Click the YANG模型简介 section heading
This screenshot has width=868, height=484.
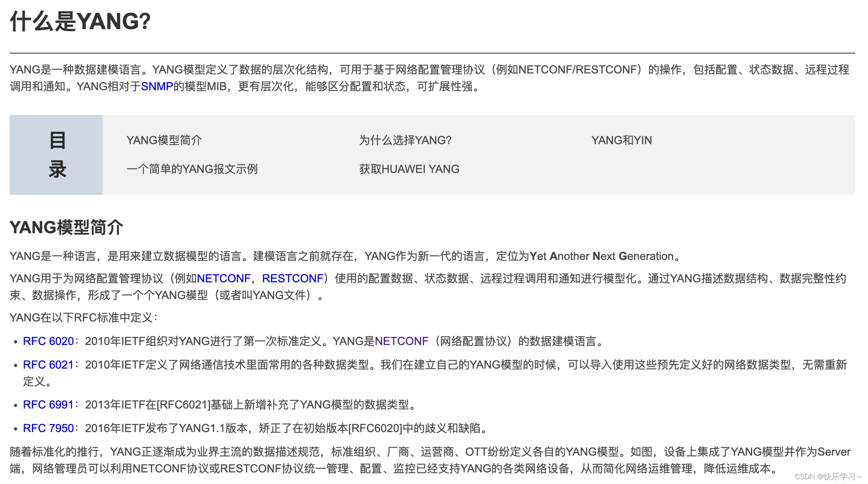click(66, 227)
